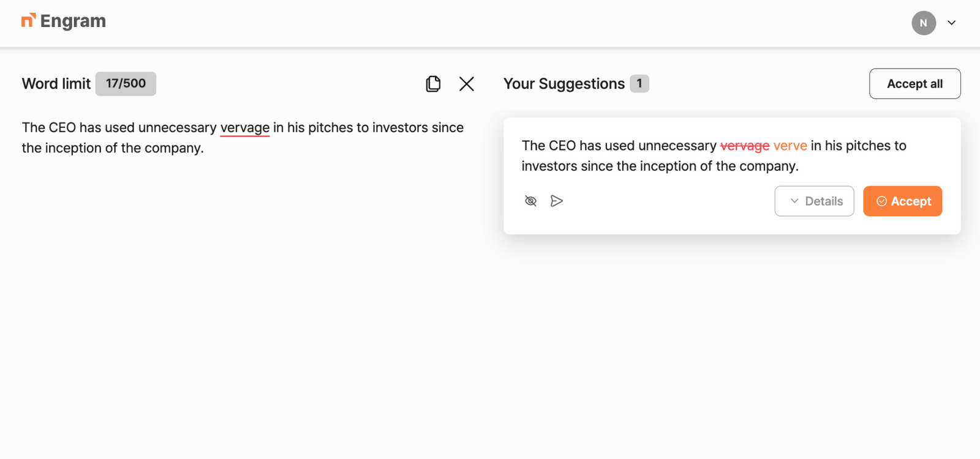
Task: Open the user avatar labeled N
Action: [923, 23]
